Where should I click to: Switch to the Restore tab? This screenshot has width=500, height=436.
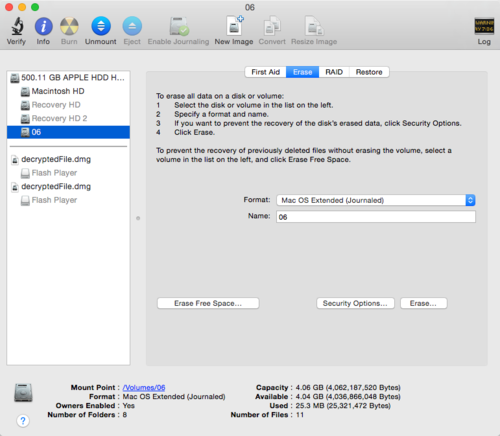[x=369, y=72]
